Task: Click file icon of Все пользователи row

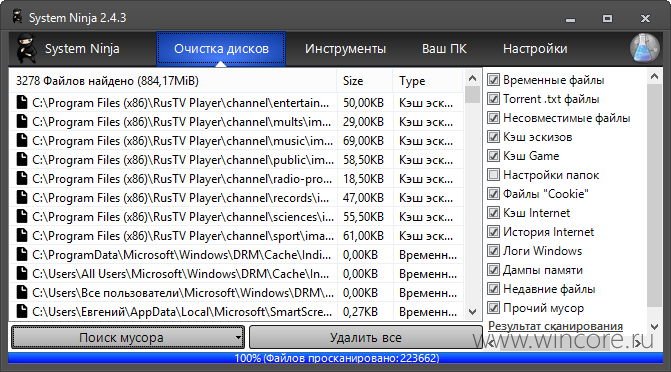Action: tap(22, 293)
